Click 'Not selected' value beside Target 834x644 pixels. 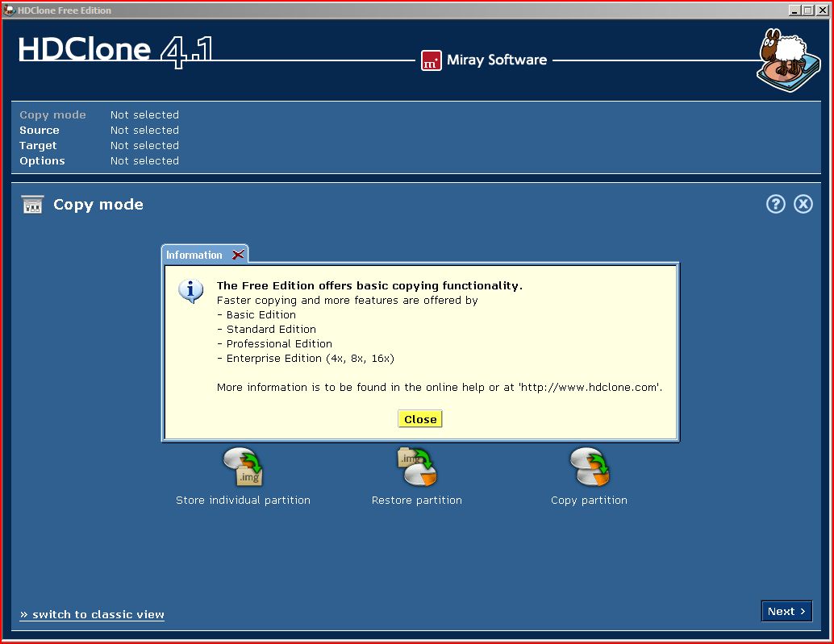tap(144, 146)
